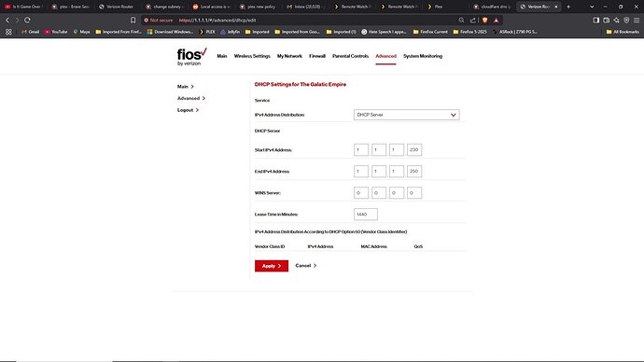This screenshot has height=362, width=644.
Task: Expand the Main item in left sidebar
Action: tap(185, 87)
